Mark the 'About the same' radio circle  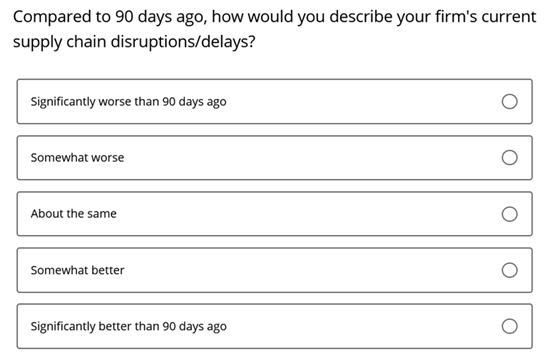point(509,214)
